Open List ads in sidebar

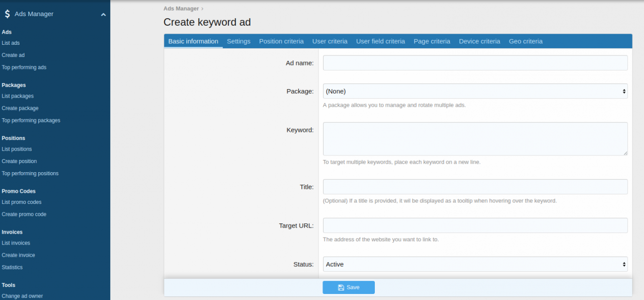[x=11, y=43]
